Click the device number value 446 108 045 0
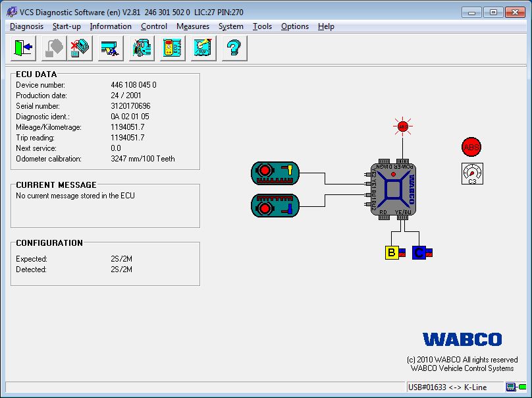Screen dimensions: 532x398 pyautogui.click(x=134, y=85)
